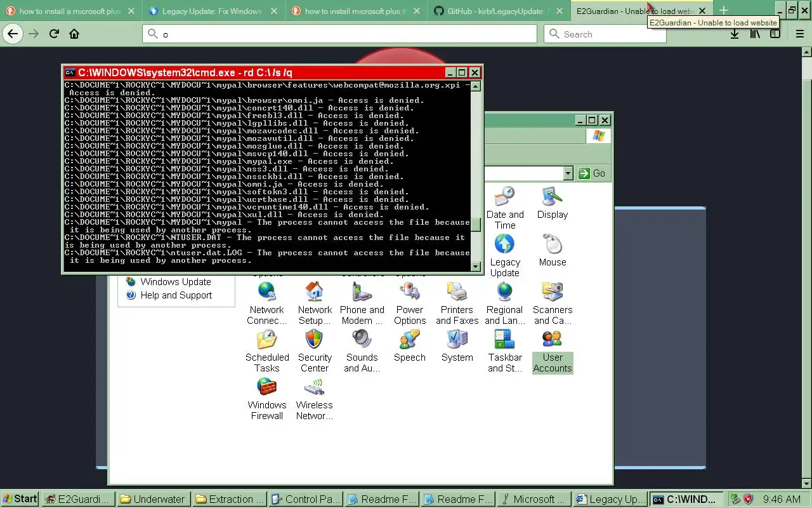812x508 pixels.
Task: Open the browser library icon
Action: coord(755,34)
